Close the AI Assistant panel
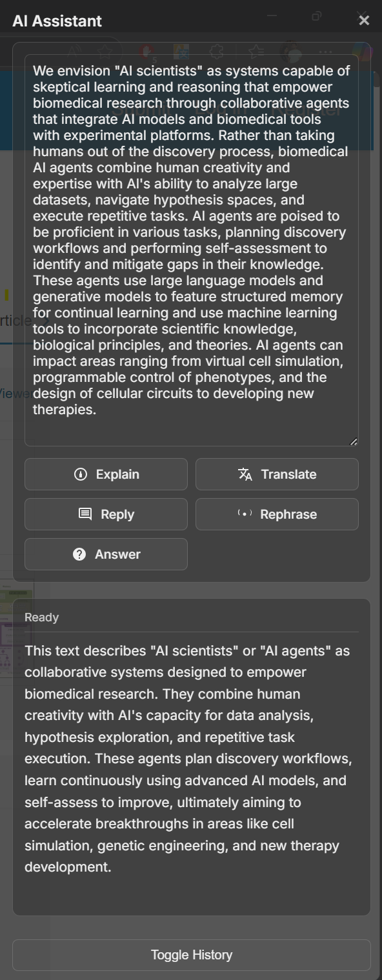The height and width of the screenshot is (980, 382). tap(364, 19)
